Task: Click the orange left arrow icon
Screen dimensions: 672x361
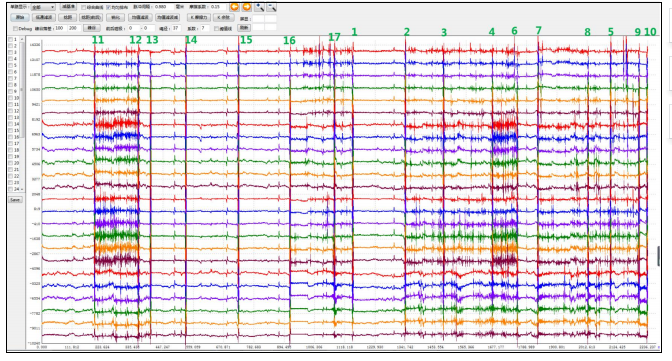Action: (234, 7)
